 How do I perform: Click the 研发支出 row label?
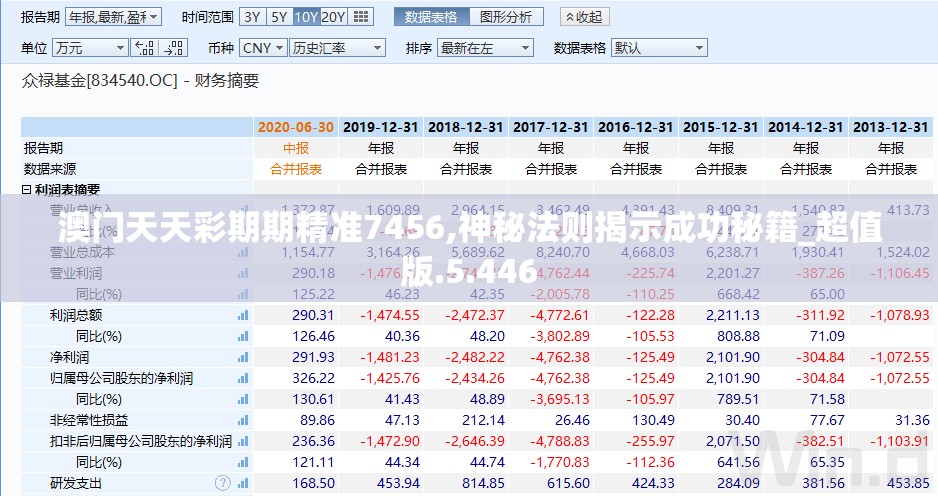coord(76,483)
